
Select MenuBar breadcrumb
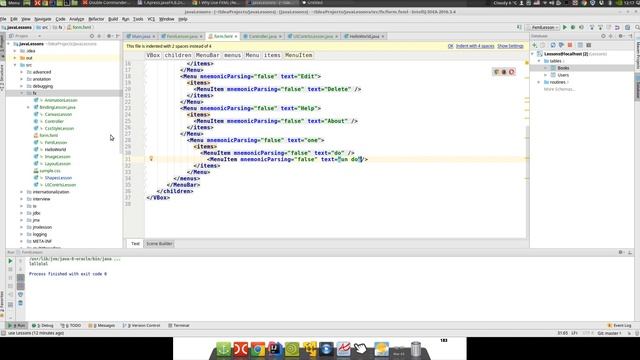(207, 55)
